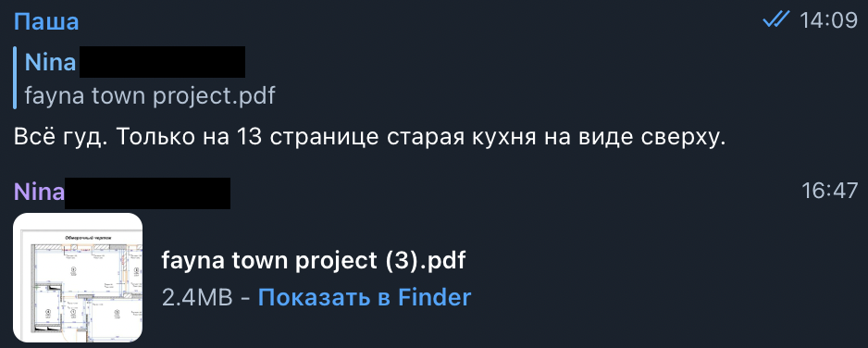Image resolution: width=868 pixels, height=348 pixels.
Task: Click the double-check read receipt icon
Action: pos(775,20)
